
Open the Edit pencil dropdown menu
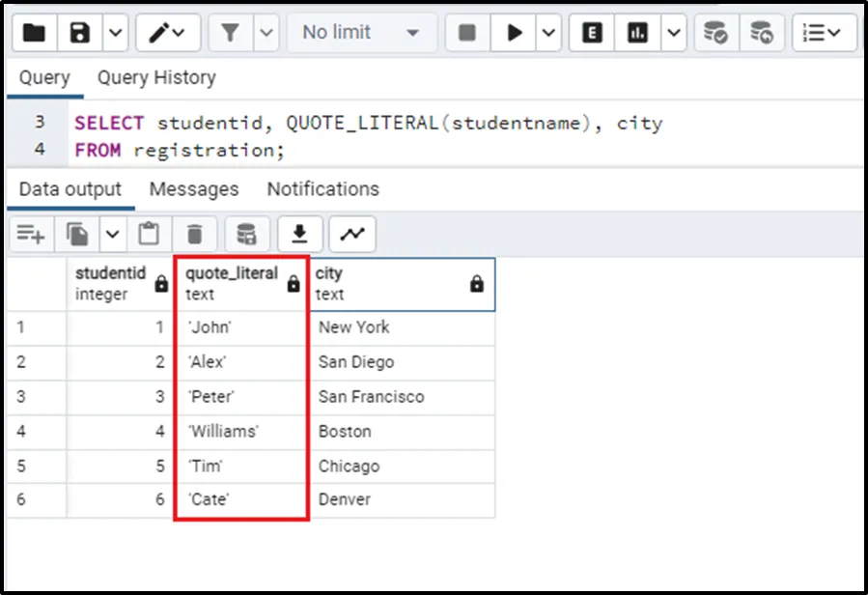tap(168, 33)
